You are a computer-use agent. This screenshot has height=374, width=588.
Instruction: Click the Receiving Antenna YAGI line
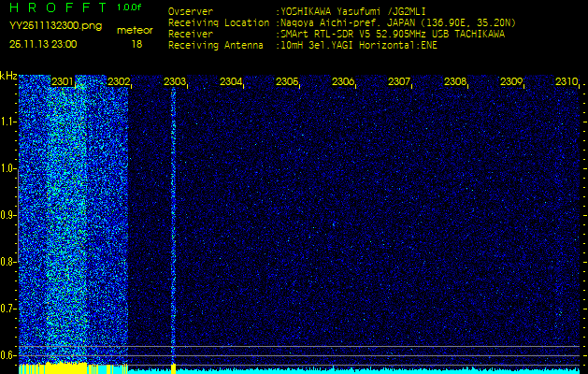[x=302, y=44]
